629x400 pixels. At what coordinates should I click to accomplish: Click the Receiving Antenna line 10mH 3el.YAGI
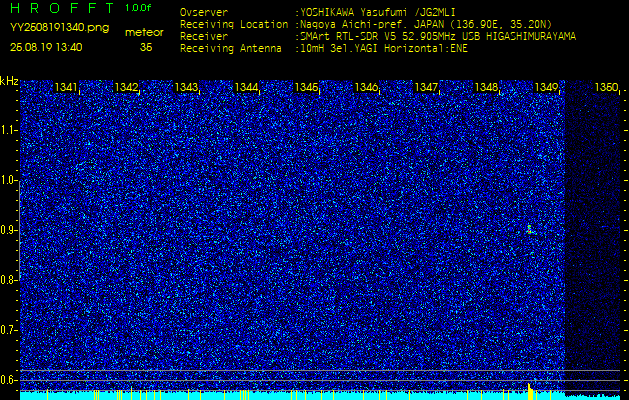pos(324,49)
